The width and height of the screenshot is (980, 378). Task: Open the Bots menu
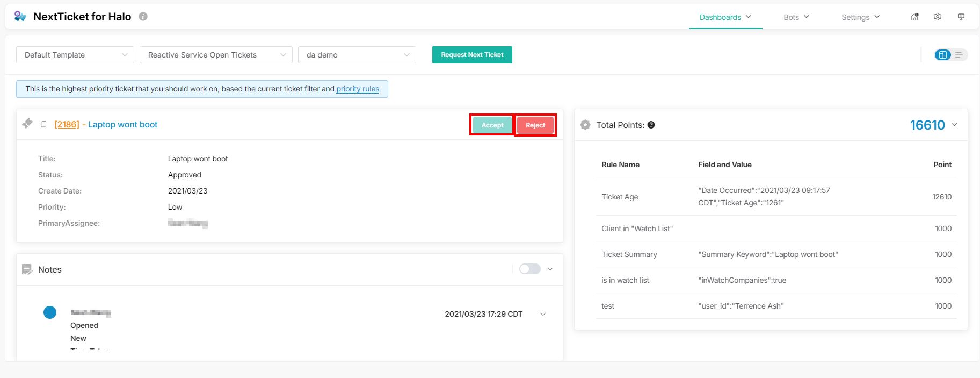[x=796, y=17]
